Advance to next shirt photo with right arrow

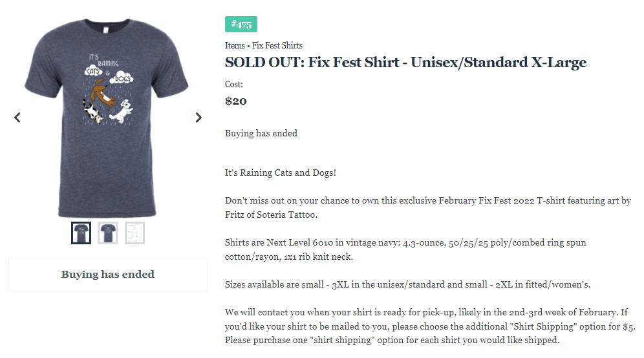coord(199,118)
